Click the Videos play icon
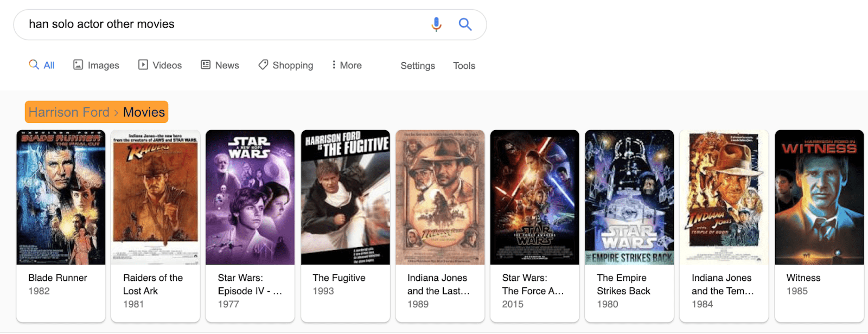Image resolution: width=868 pixels, height=334 pixels. 142,65
